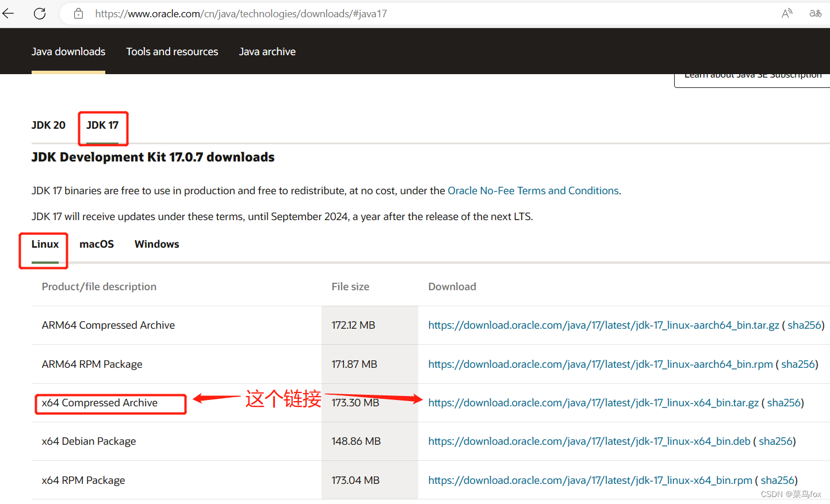Download jdk-17_linux-x64_bin.deb link

coord(590,441)
